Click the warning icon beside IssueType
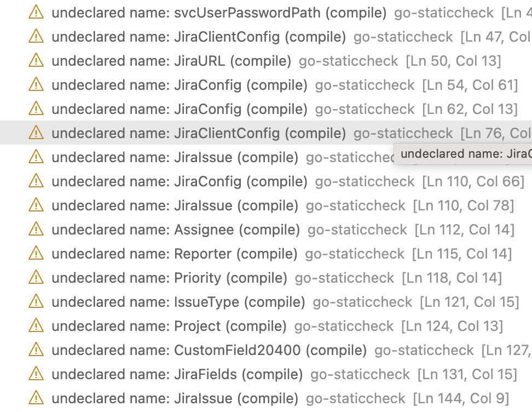Viewport: 532px width, 412px height. [x=36, y=302]
